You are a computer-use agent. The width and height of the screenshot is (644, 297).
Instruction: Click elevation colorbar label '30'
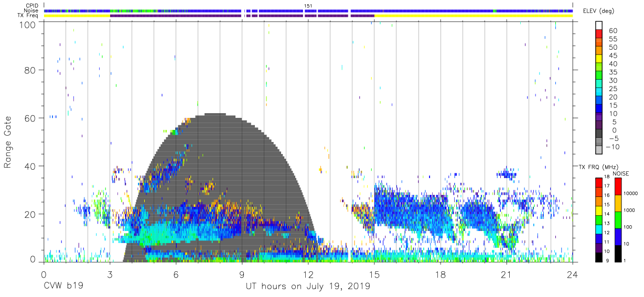click(x=614, y=80)
